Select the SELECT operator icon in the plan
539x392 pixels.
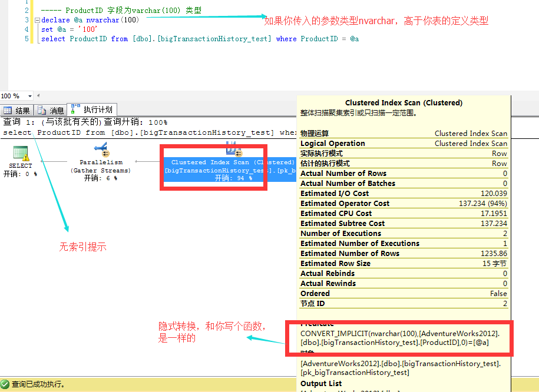20,153
